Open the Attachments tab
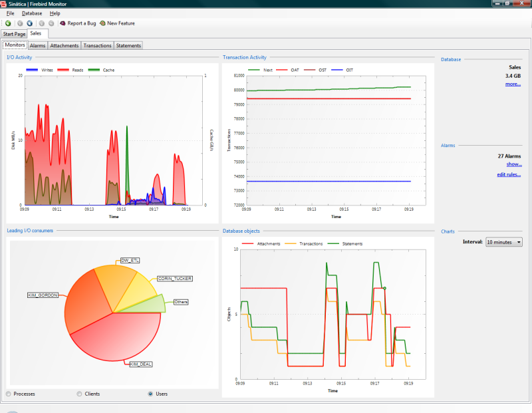Viewport: 532px width, 413px height. [x=64, y=45]
